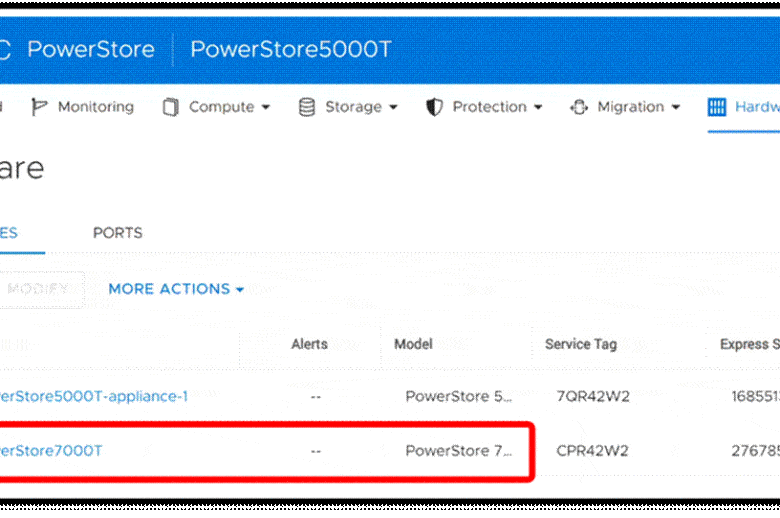Click the Monitoring flag icon

point(38,106)
